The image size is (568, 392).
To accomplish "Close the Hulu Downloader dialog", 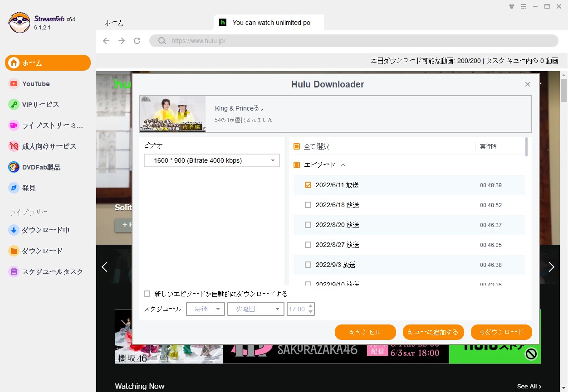I will coord(528,84).
